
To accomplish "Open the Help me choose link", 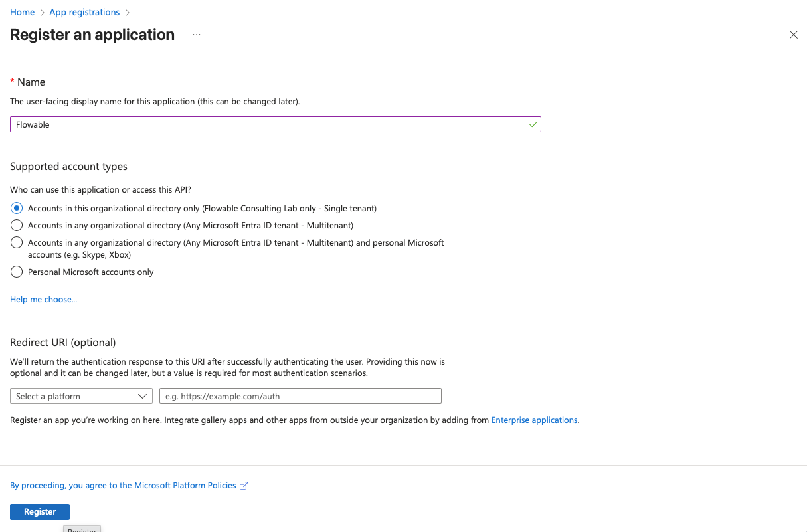I will tap(43, 300).
